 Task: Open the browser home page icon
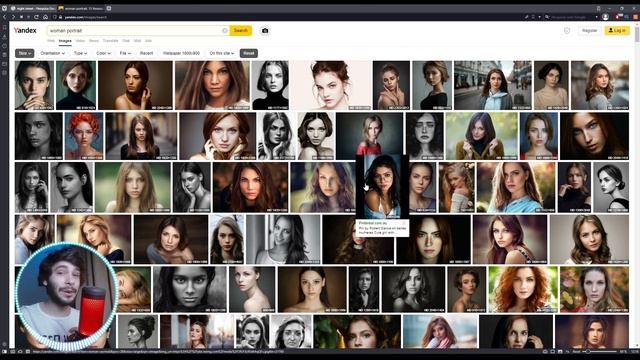point(45,17)
